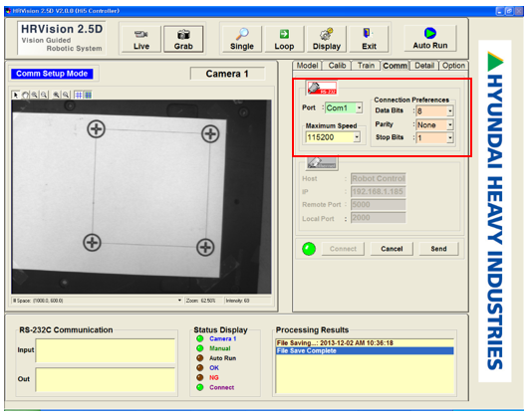This screenshot has height=417, width=532.
Task: Switch to the Train tab
Action: [x=366, y=65]
